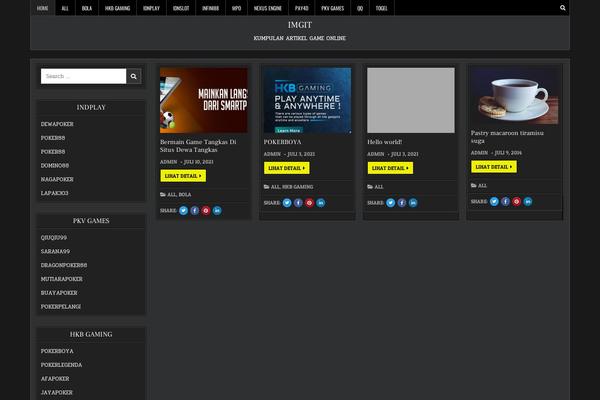Open POKERPELANGI in the sidebar

(x=60, y=306)
